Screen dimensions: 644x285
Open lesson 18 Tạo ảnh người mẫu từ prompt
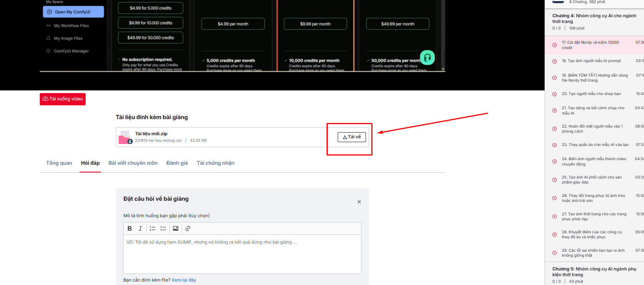pos(594,61)
